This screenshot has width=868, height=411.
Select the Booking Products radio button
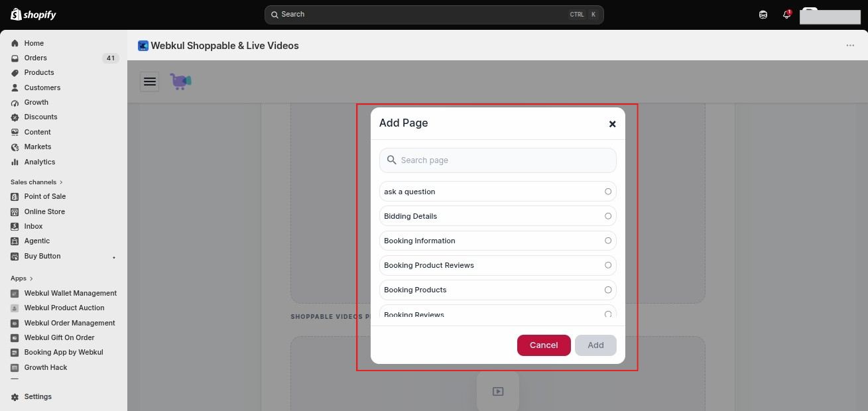[608, 290]
